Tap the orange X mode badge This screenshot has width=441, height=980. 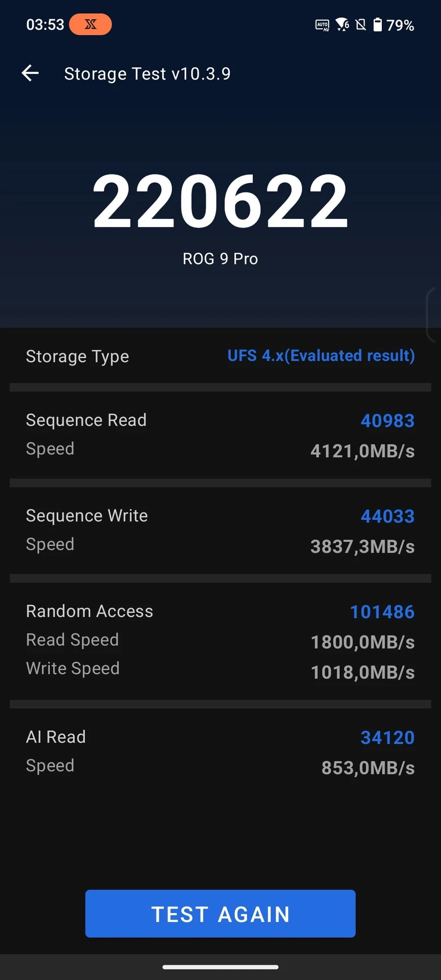pyautogui.click(x=90, y=24)
